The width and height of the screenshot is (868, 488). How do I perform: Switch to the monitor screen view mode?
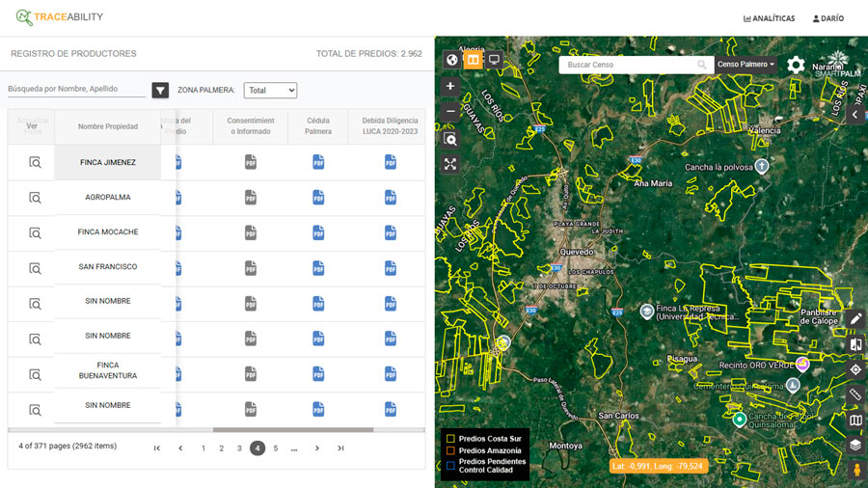tap(494, 60)
